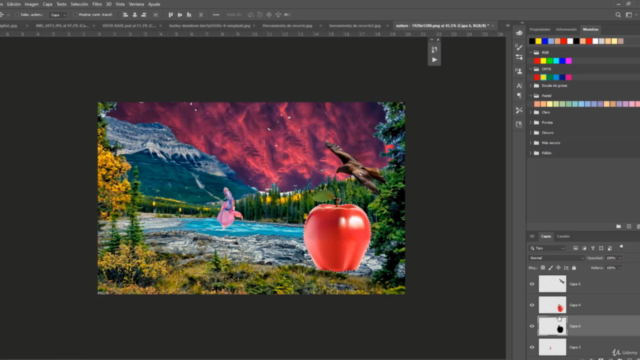Image resolution: width=640 pixels, height=360 pixels.
Task: Create new swatch group folder icon
Action: 618,226
